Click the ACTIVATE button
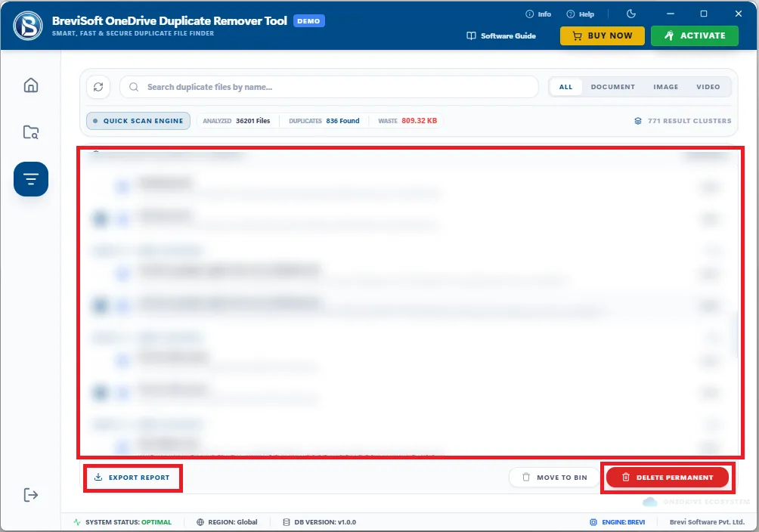 [x=694, y=36]
